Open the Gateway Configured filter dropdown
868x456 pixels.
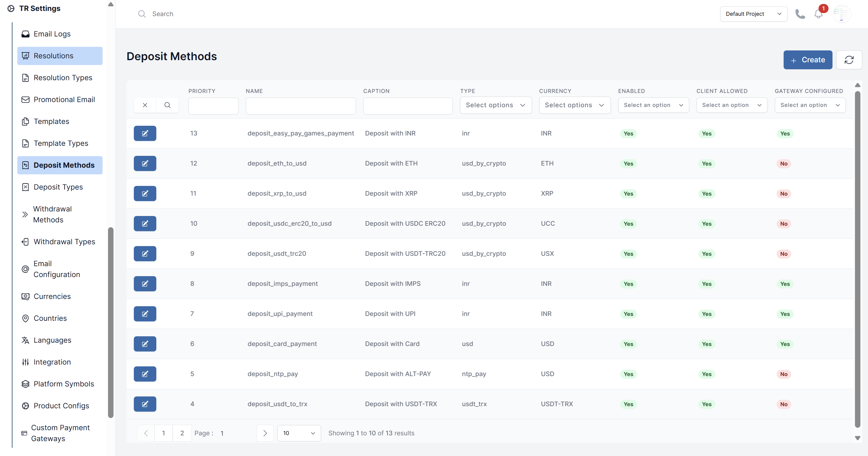[x=810, y=105]
